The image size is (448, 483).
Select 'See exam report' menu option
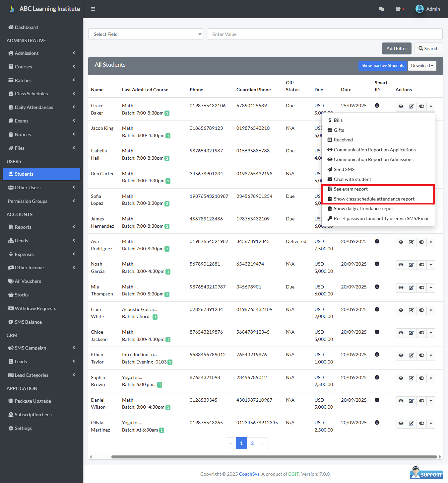(x=351, y=189)
